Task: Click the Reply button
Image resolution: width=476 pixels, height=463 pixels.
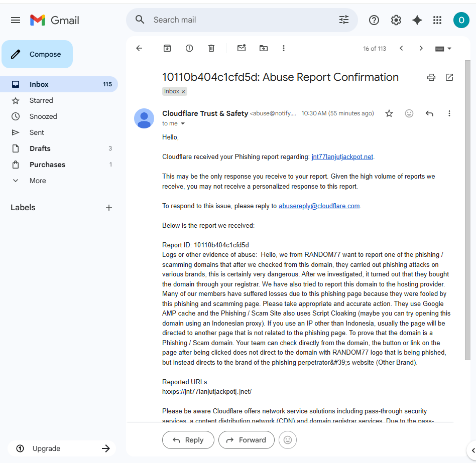Action: pyautogui.click(x=188, y=440)
